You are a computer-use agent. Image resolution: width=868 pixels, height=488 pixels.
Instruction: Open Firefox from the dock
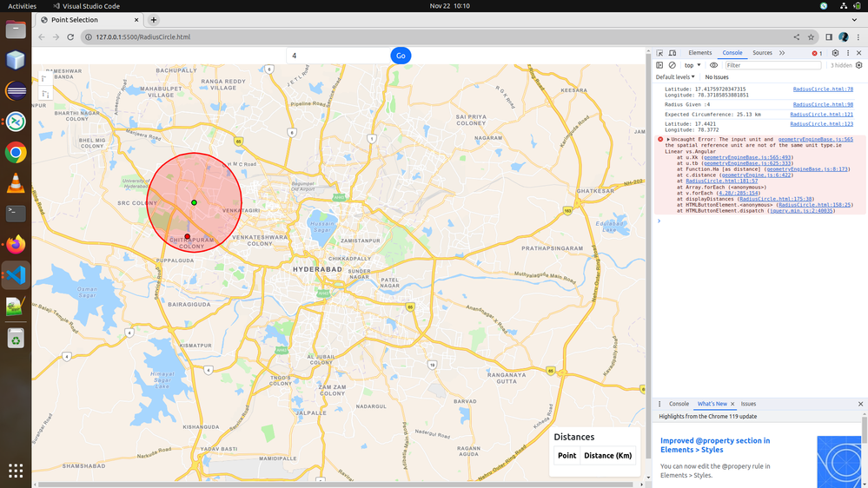16,244
